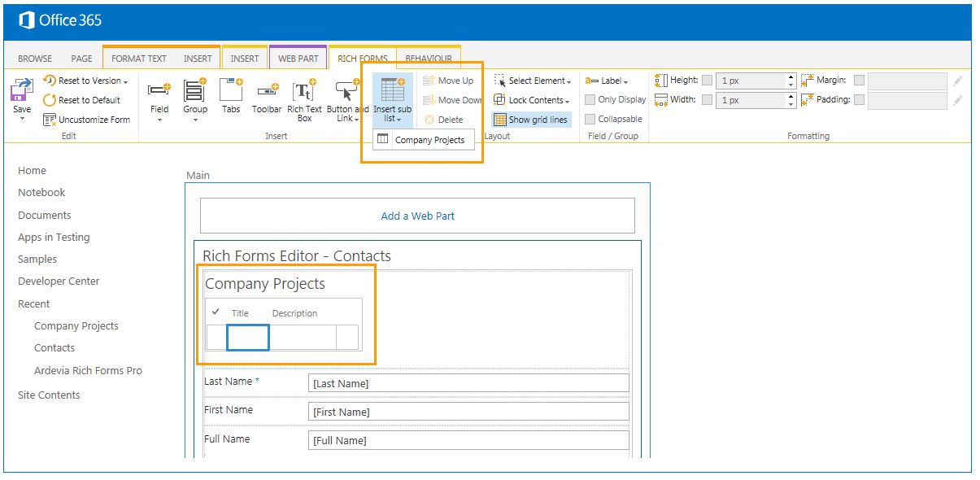Click the Margin formatting icon
This screenshot has width=980, height=480.
click(x=807, y=80)
